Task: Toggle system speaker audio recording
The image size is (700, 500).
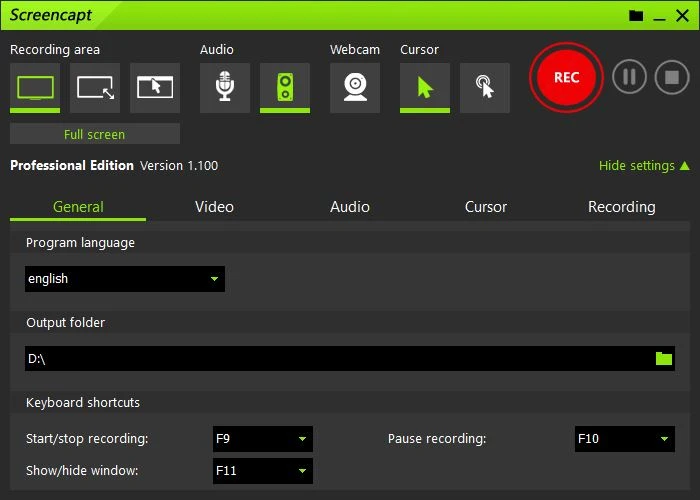Action: tap(285, 87)
